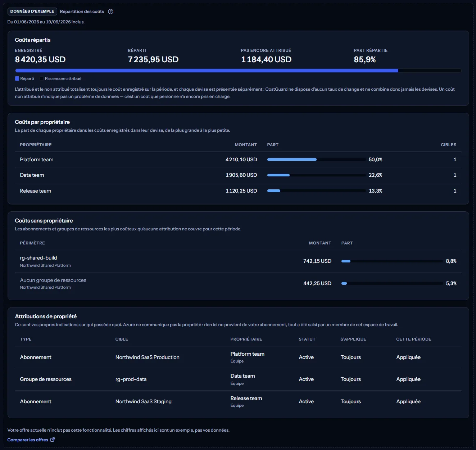Click the external link icon after Comparer les offres
476x450 pixels.
(53, 440)
